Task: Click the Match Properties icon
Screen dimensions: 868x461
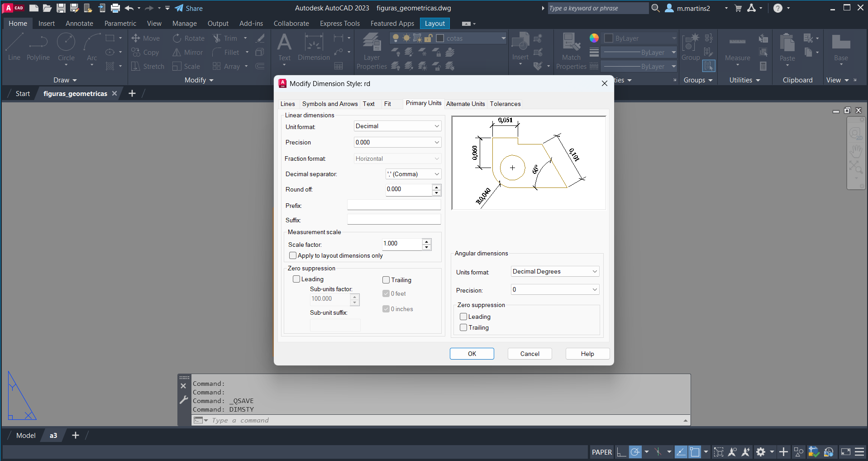Action: 571,43
